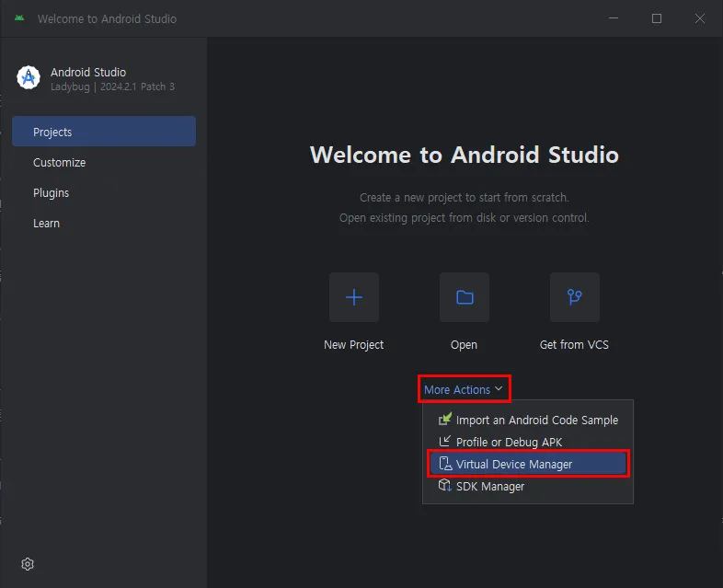Click the Virtual Device Manager phone icon

(445, 464)
